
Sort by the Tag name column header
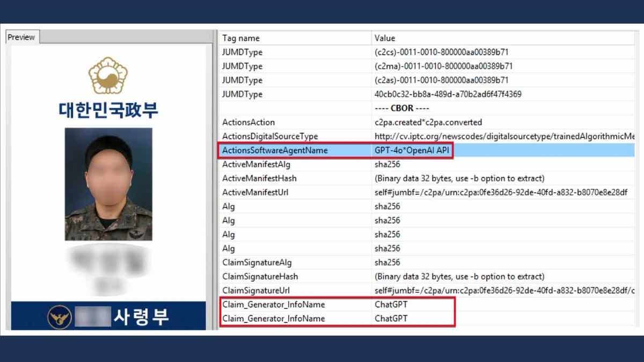(240, 38)
